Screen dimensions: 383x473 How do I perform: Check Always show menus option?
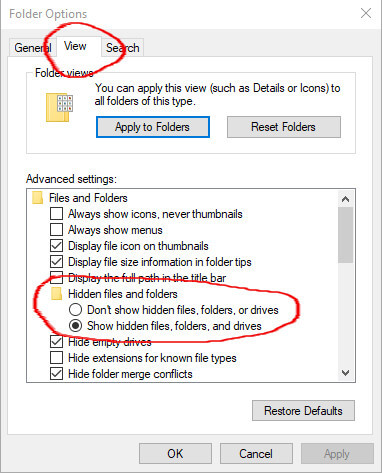pos(56,230)
